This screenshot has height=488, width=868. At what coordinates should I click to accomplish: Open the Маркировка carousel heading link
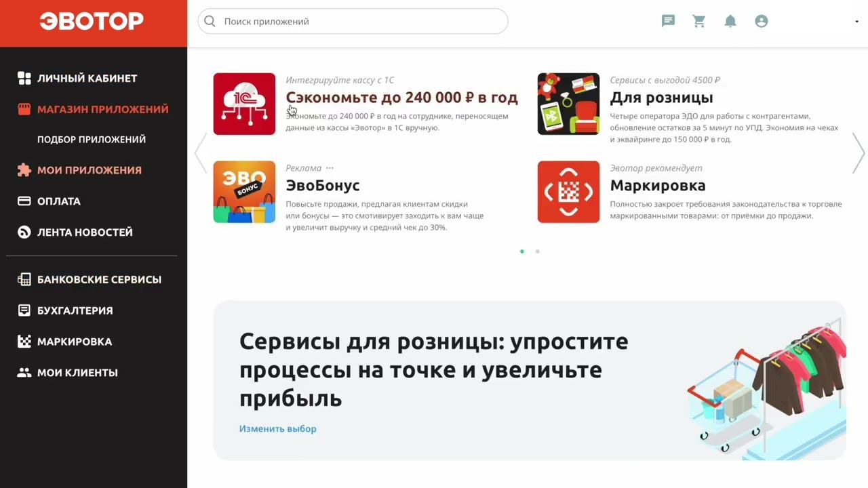[658, 186]
